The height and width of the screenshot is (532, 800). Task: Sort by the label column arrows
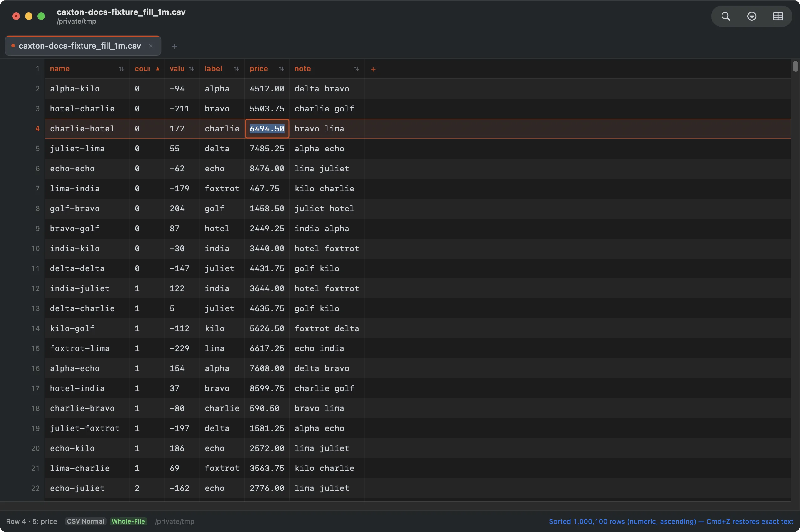(236, 69)
